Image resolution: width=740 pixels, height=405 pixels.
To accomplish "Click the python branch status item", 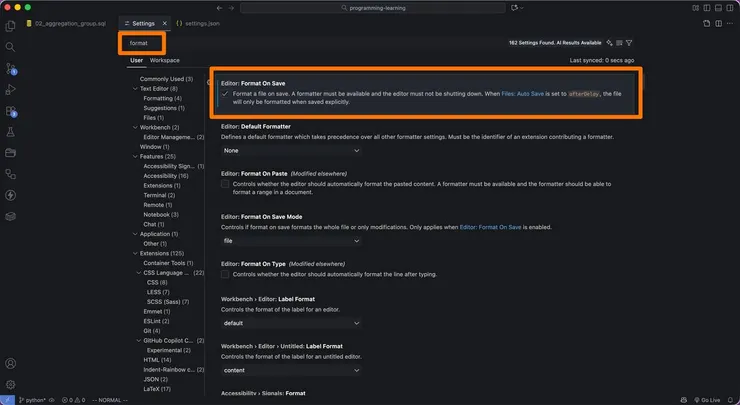I will [x=33, y=400].
